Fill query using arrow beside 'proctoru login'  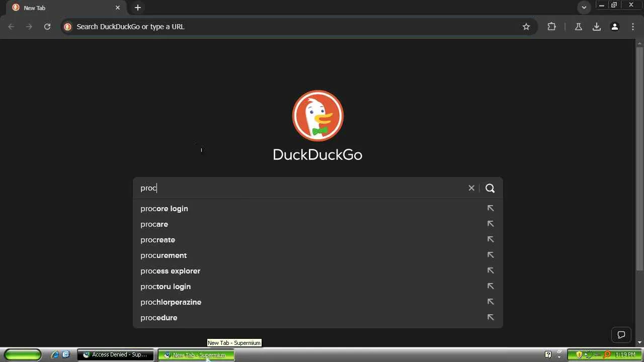pos(491,286)
